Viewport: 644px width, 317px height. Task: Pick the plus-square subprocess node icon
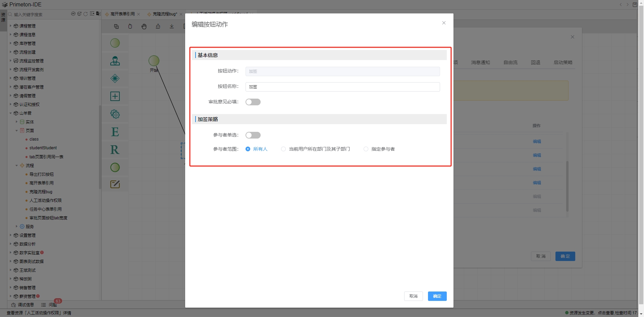click(x=115, y=96)
